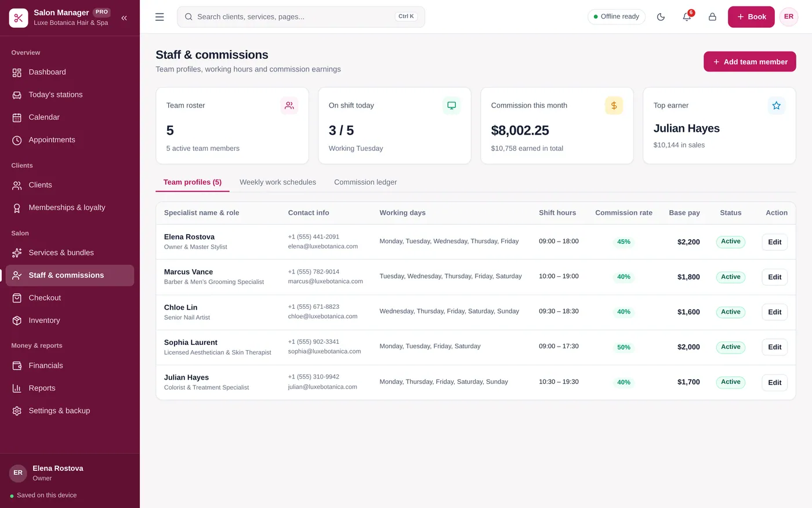Open Memberships & loyalty

pyautogui.click(x=70, y=208)
